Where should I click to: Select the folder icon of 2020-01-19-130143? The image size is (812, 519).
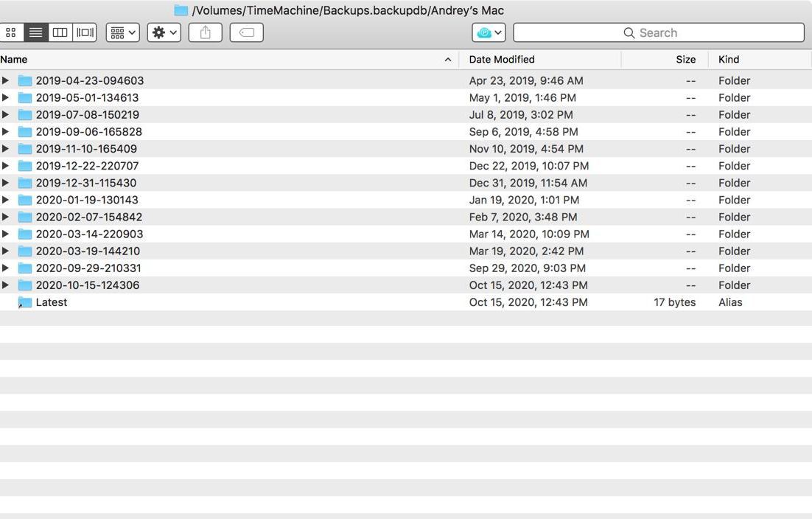tap(25, 200)
